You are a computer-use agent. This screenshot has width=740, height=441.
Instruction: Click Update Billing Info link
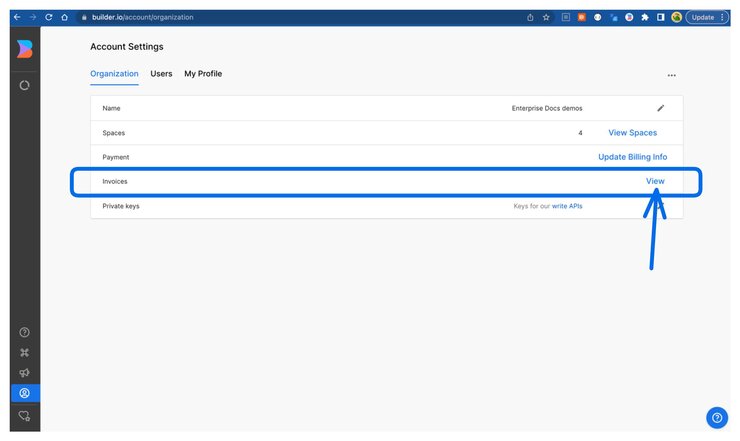pos(632,157)
